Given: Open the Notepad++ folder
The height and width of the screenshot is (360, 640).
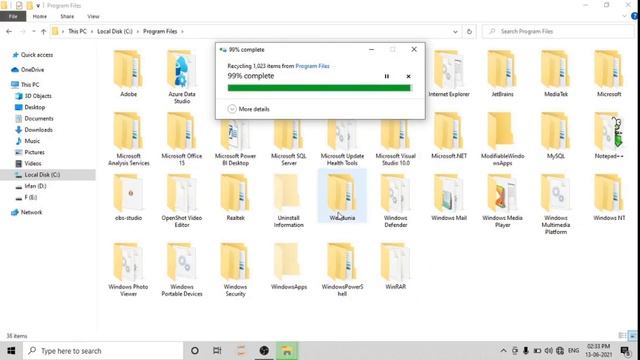Looking at the screenshot, I should (609, 136).
